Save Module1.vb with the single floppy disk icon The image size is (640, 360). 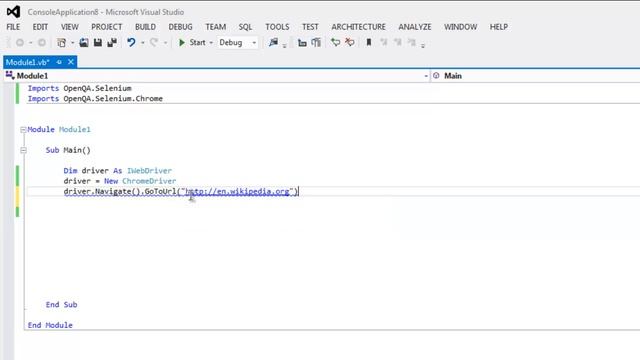tap(98, 42)
